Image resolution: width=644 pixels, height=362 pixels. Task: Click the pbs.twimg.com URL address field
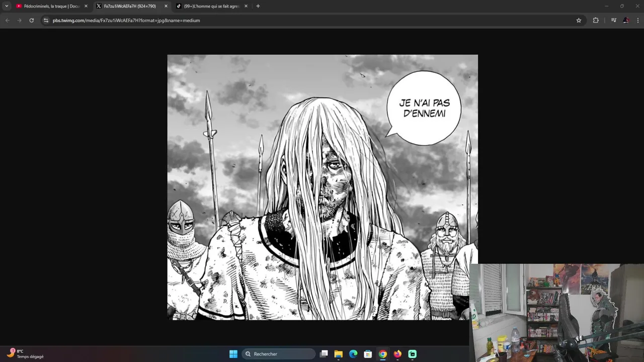point(312,20)
